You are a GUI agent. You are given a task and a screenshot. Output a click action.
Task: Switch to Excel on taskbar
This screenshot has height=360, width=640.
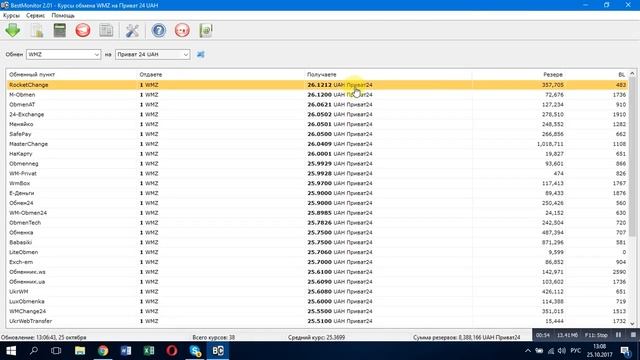click(149, 351)
